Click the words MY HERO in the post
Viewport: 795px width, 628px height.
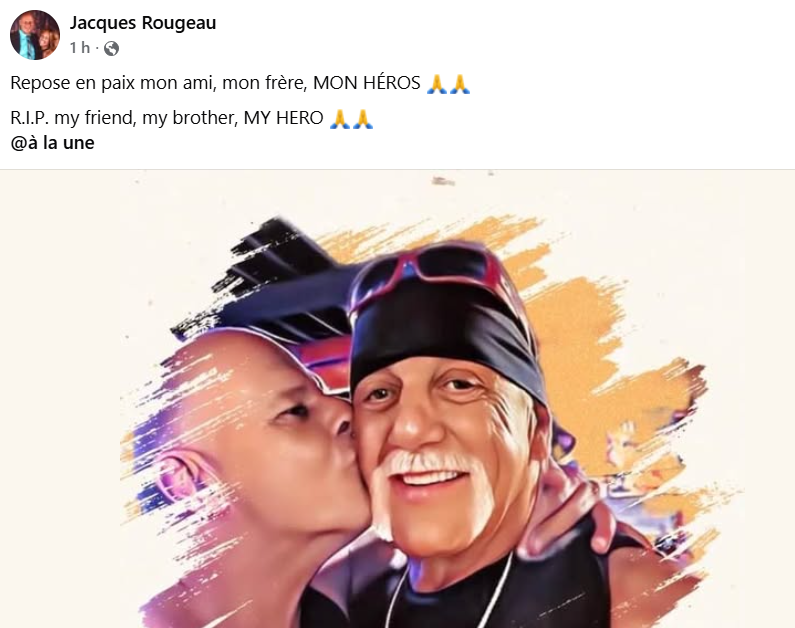pos(283,118)
